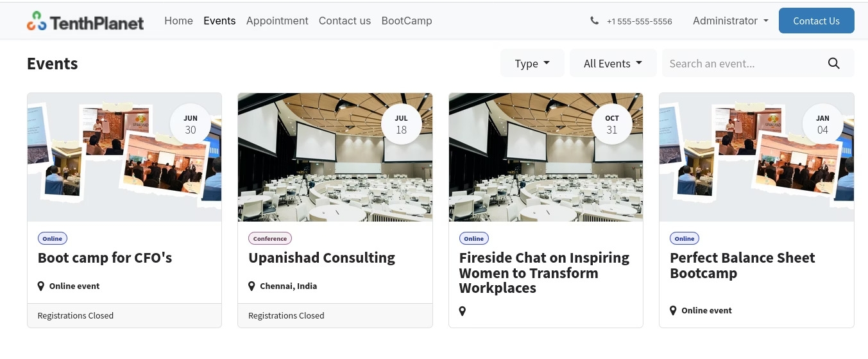Open the Upanishad Consulting event title
The image size is (868, 359).
(321, 258)
